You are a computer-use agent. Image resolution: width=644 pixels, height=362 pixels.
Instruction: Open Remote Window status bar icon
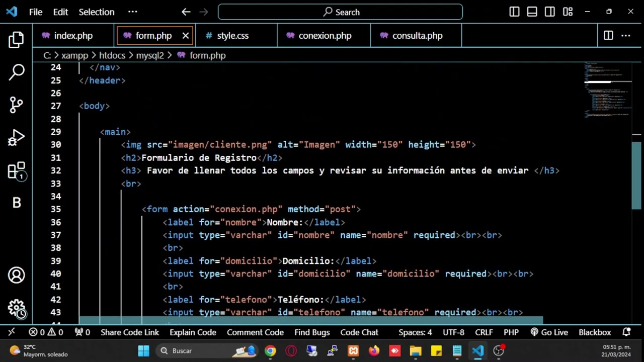click(x=12, y=332)
